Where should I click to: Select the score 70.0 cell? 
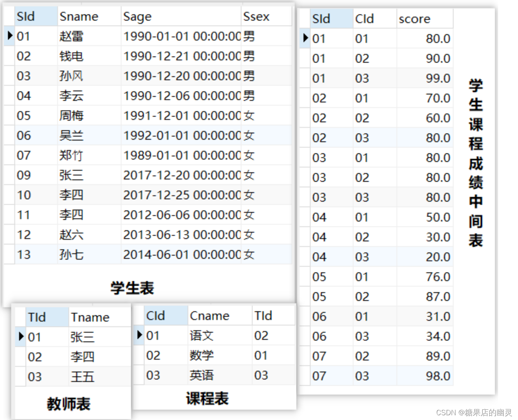[x=425, y=98]
